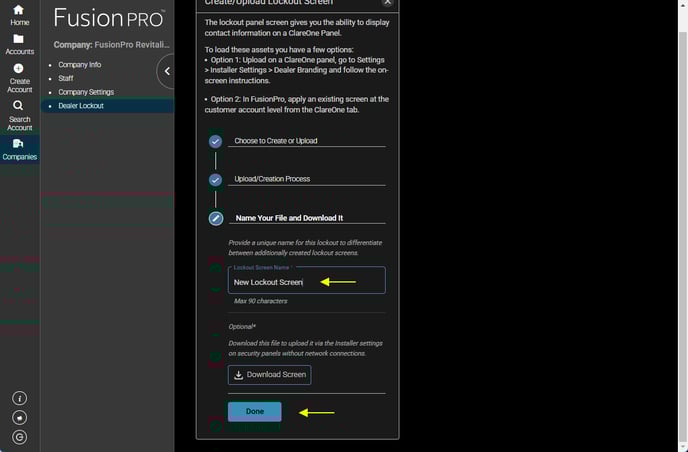Click the FusionPRO logo
Screen dimensions: 688x452
[x=109, y=18]
